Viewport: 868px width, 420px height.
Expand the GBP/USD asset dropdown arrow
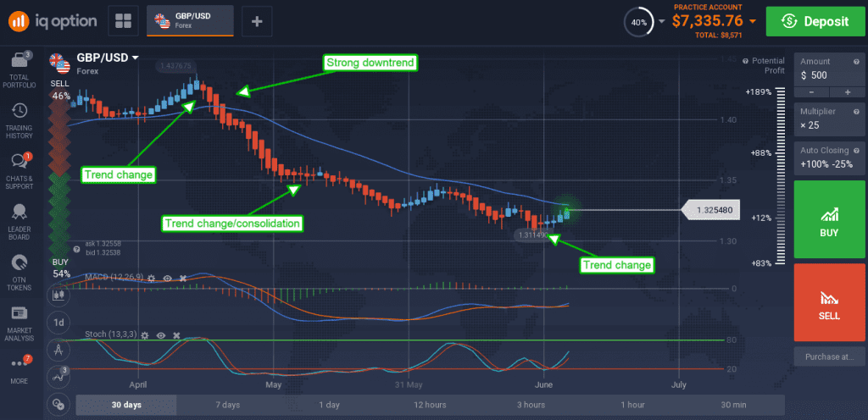[x=136, y=58]
